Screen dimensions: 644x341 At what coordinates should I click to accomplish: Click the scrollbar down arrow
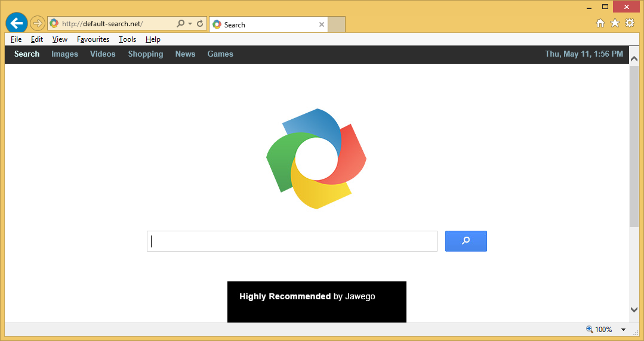pyautogui.click(x=634, y=310)
